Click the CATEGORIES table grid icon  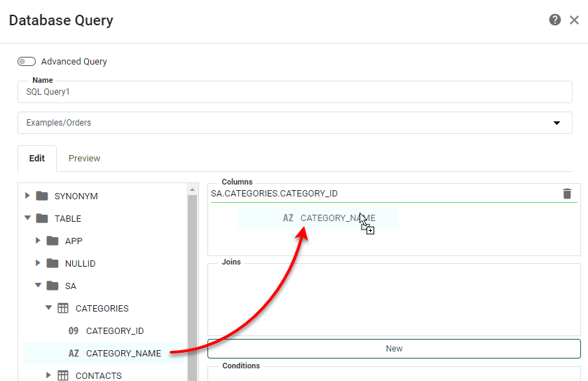click(62, 308)
